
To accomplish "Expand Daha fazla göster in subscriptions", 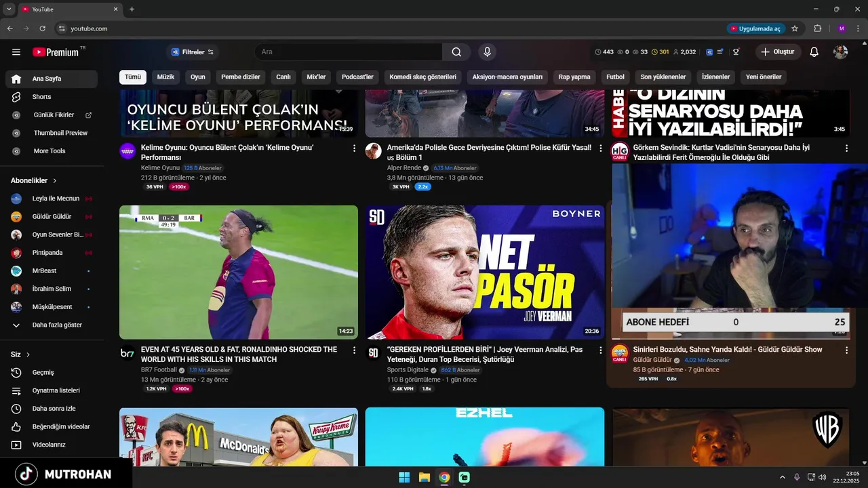I will click(52, 325).
